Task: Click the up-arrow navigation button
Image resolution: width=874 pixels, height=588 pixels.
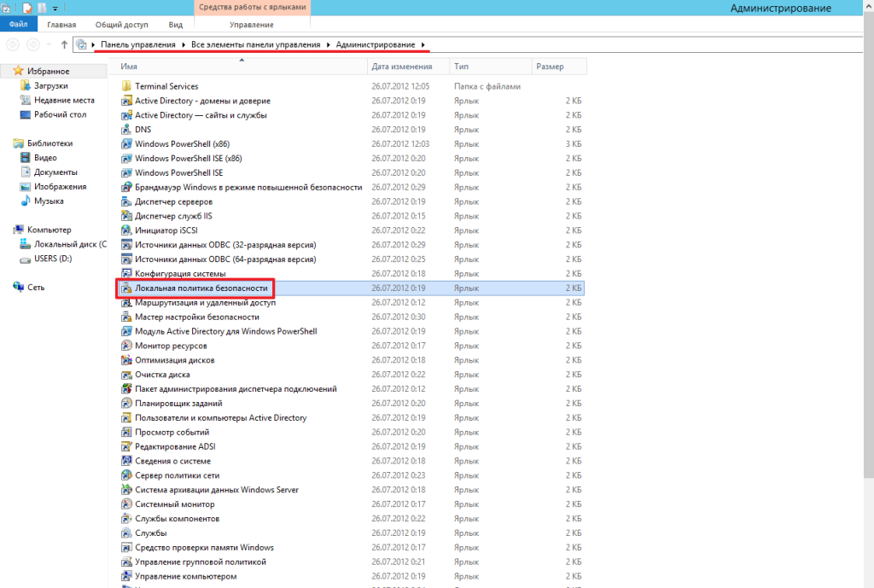Action: tap(64, 44)
